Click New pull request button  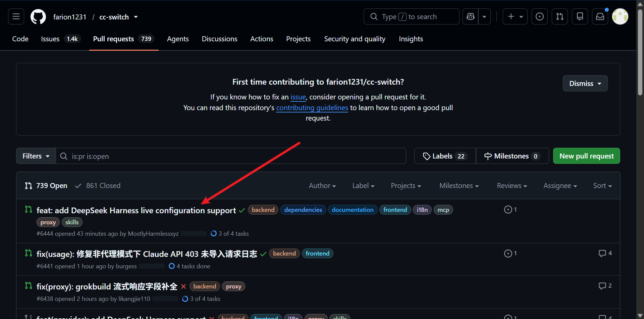(586, 156)
